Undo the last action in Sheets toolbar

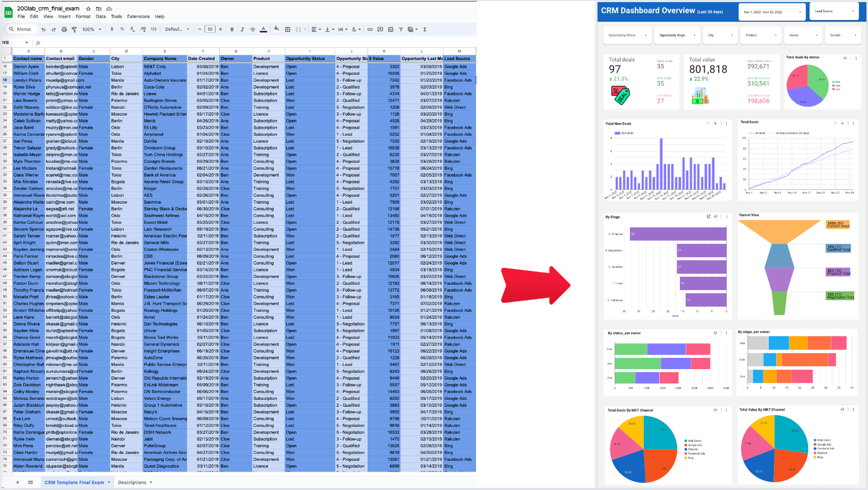[43, 29]
